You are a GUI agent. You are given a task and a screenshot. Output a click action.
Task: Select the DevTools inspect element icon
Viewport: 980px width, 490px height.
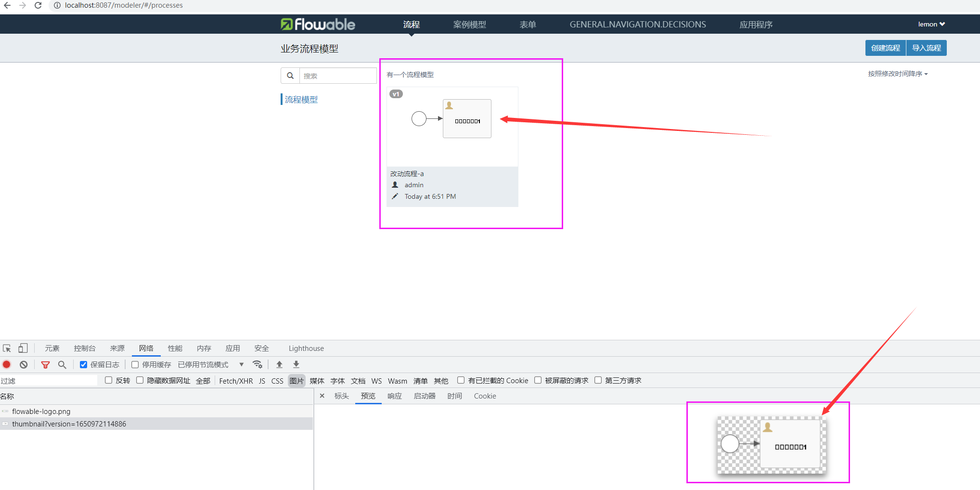(x=7, y=348)
